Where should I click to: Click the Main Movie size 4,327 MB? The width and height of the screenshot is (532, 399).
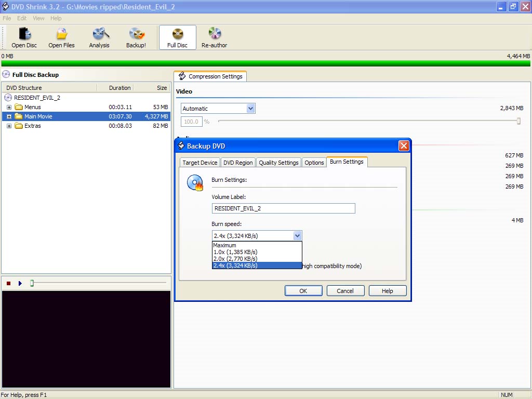156,116
